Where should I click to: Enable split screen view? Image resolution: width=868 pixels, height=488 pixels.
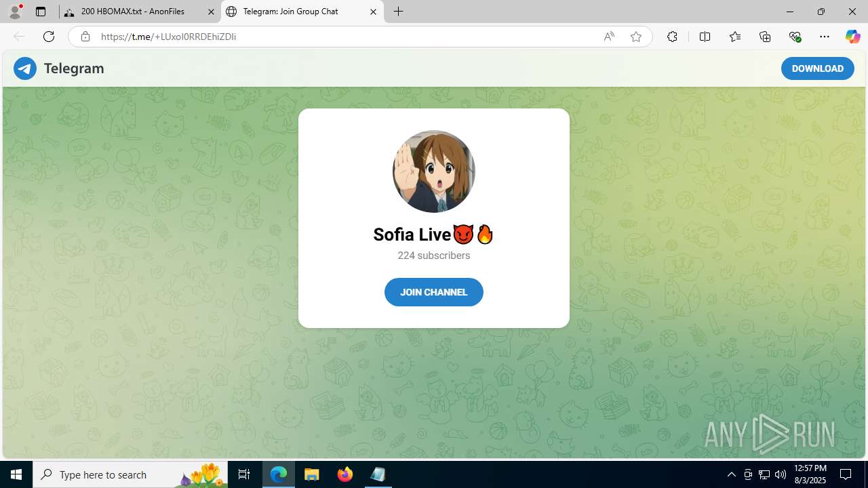(x=705, y=37)
